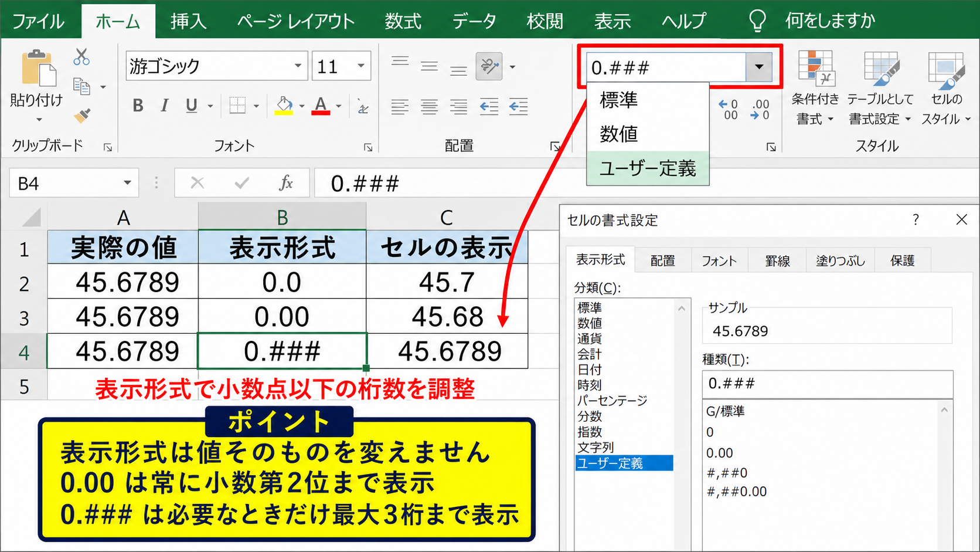The height and width of the screenshot is (552, 980).
Task: Click the 種類 format code input field
Action: coord(828,384)
